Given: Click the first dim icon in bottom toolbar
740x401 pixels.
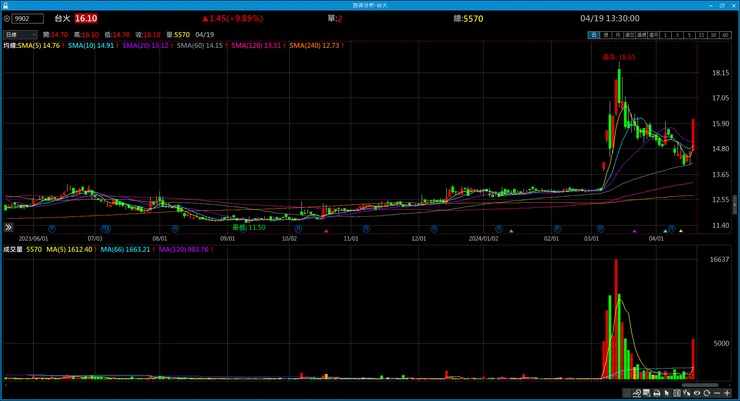Looking at the screenshot, I should (627, 393).
